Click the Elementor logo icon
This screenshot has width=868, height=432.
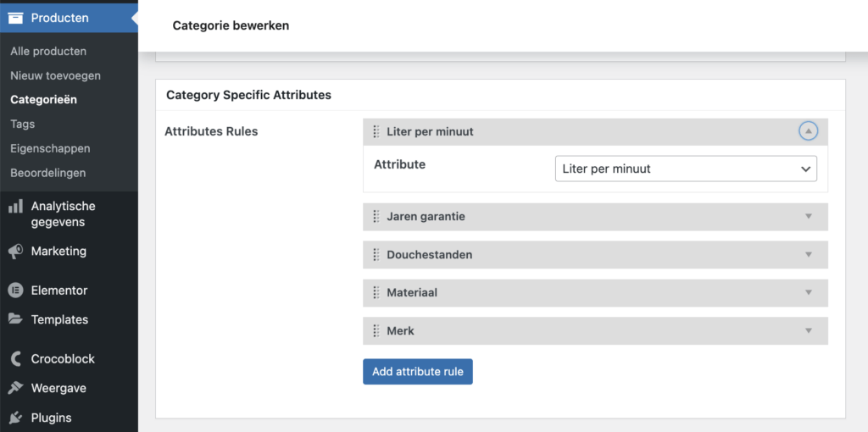coord(15,291)
